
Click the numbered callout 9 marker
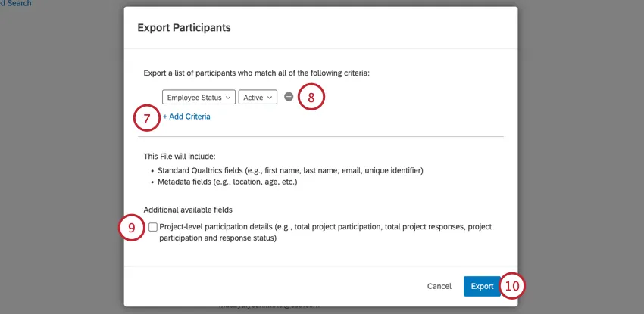pyautogui.click(x=132, y=228)
